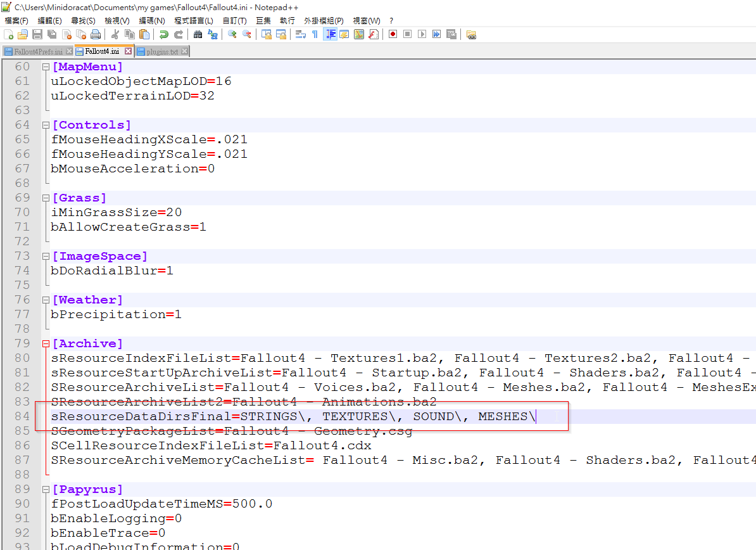Toggle the Indent Guide toolbar icon
756x550 pixels.
[x=331, y=34]
